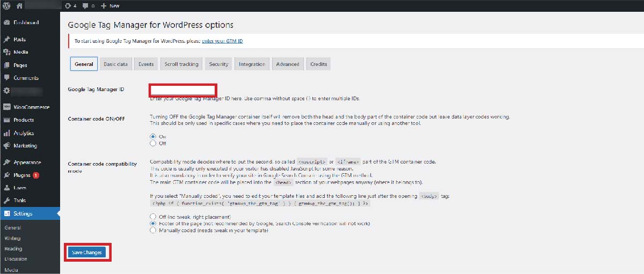
Task: Click the Marketing megaphone icon
Action: 6,146
